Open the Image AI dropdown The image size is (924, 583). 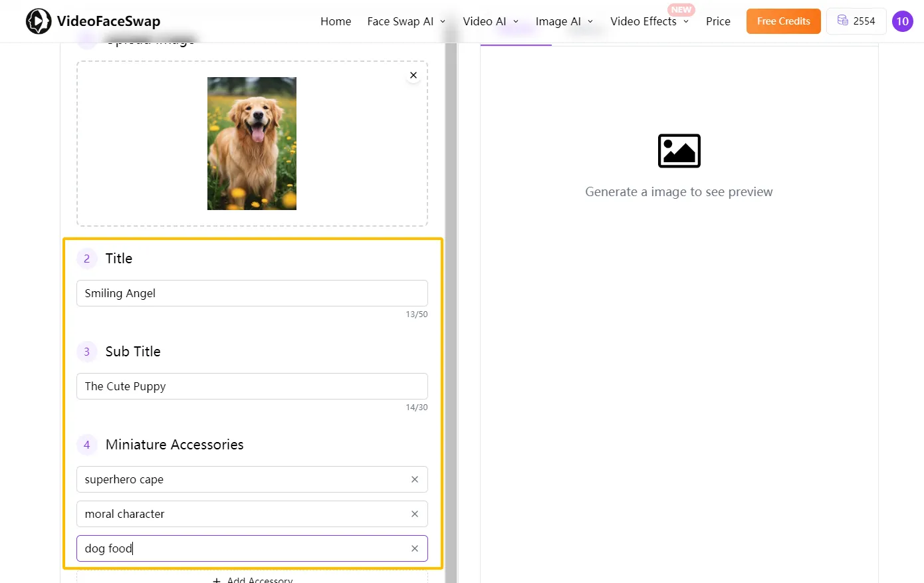click(x=564, y=21)
